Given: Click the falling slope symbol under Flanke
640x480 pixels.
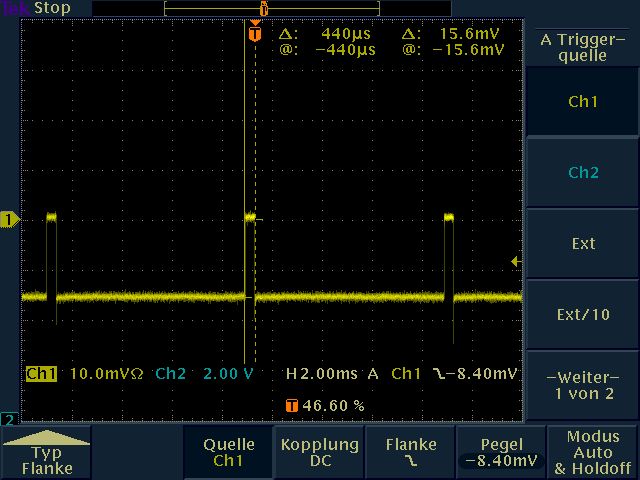Looking at the screenshot, I should (x=411, y=462).
